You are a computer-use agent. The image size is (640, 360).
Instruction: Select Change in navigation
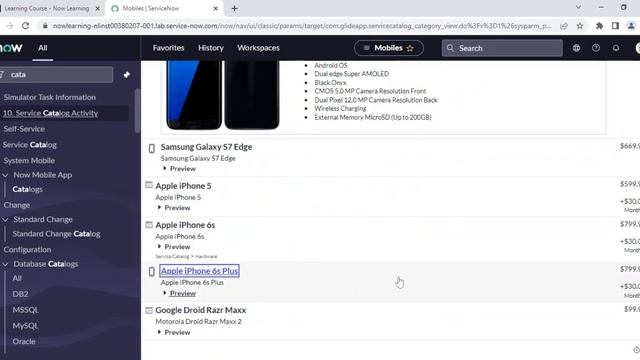coord(17,205)
